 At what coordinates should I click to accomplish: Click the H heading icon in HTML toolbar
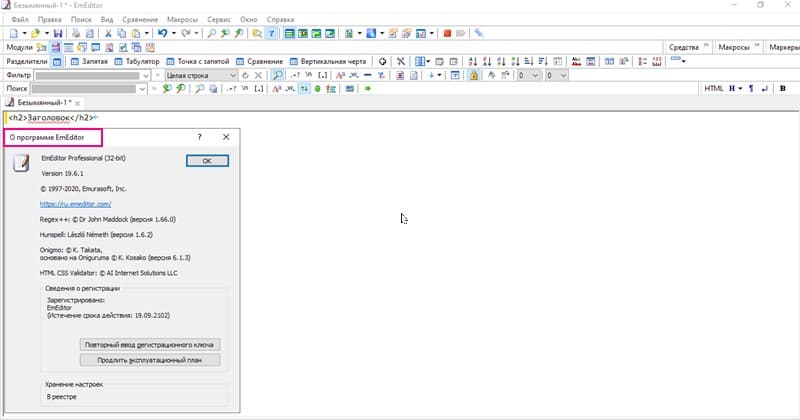[x=732, y=89]
